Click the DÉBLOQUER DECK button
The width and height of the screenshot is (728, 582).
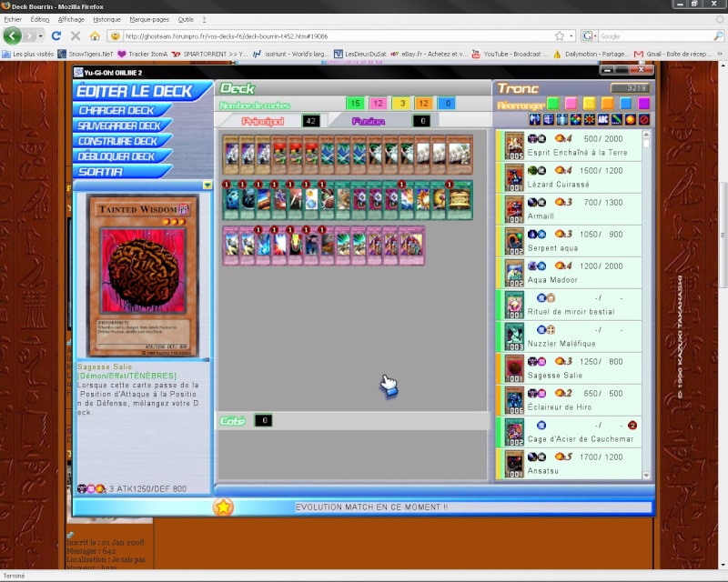(122, 156)
